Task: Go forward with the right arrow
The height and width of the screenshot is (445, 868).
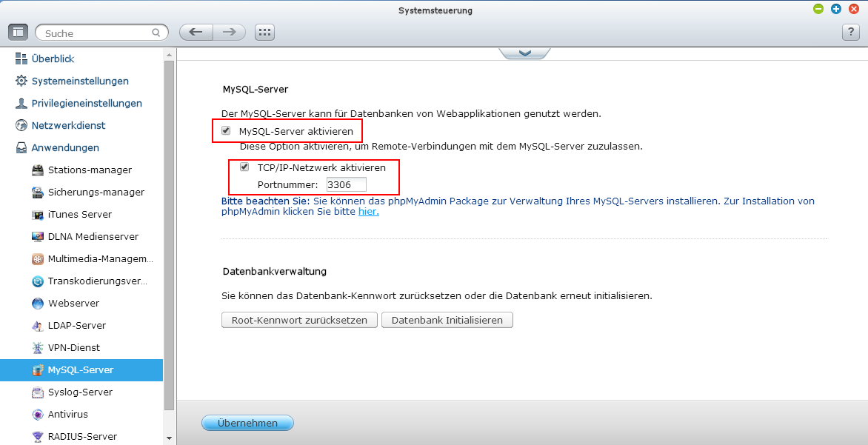Action: (x=229, y=32)
